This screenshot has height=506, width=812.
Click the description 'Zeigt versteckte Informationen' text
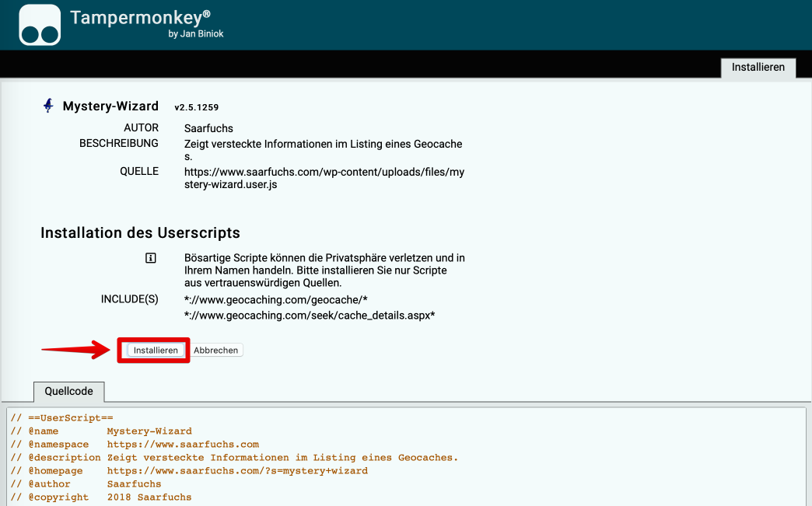[x=323, y=150]
